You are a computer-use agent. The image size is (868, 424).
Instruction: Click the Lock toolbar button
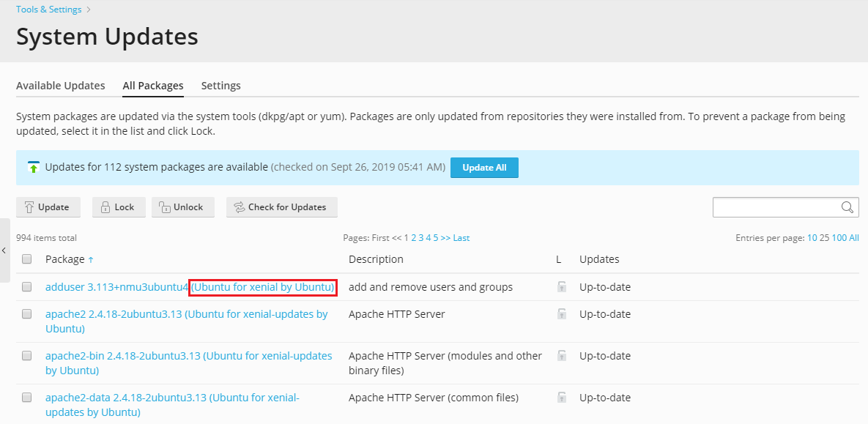point(118,207)
